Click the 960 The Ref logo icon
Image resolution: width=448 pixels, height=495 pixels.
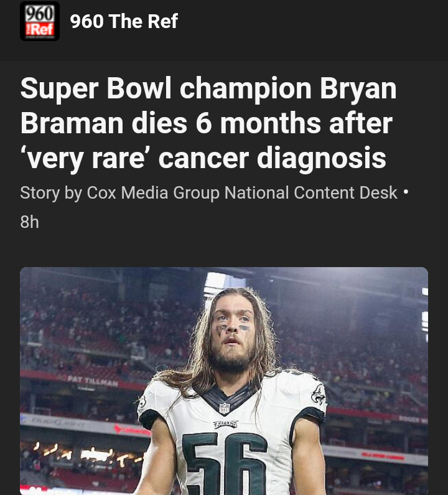click(x=39, y=21)
